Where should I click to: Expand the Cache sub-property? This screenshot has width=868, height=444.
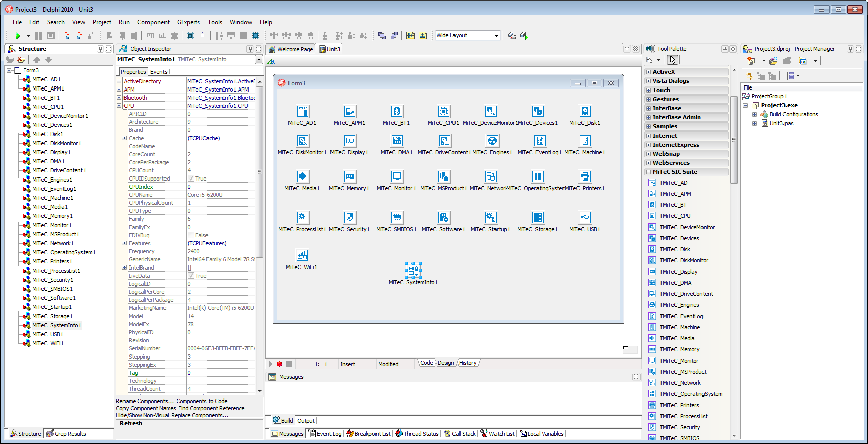(124, 138)
